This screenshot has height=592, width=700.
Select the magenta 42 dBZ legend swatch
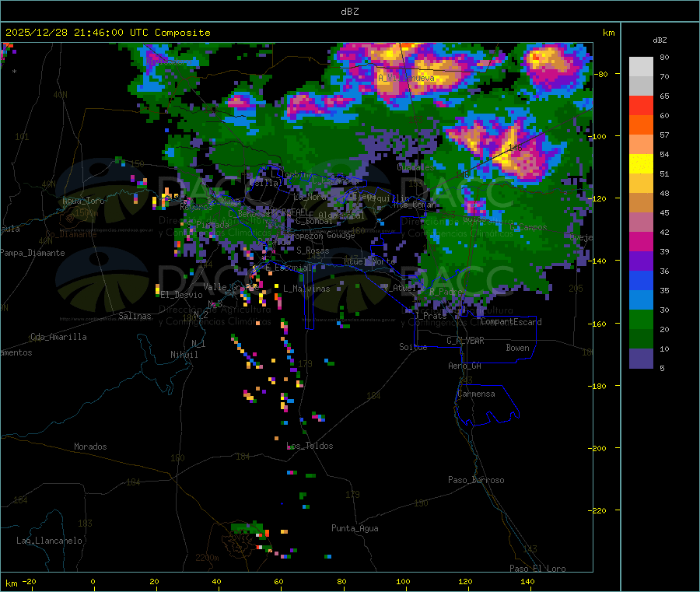point(641,241)
